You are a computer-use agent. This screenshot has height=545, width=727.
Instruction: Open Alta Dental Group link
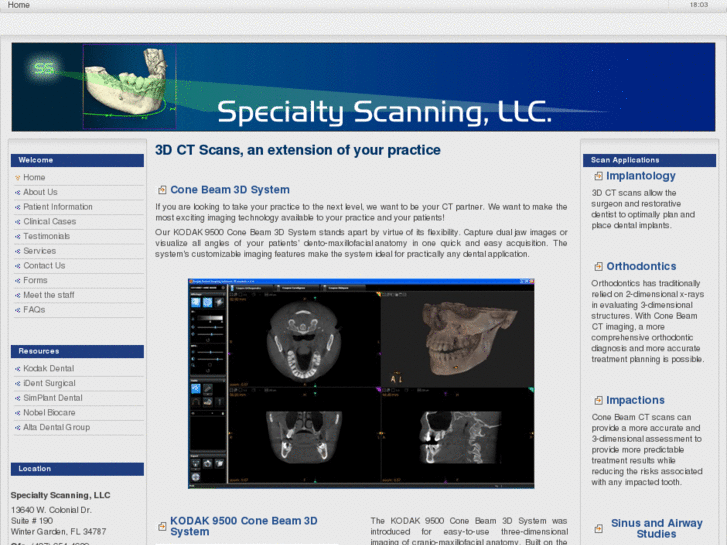click(57, 427)
